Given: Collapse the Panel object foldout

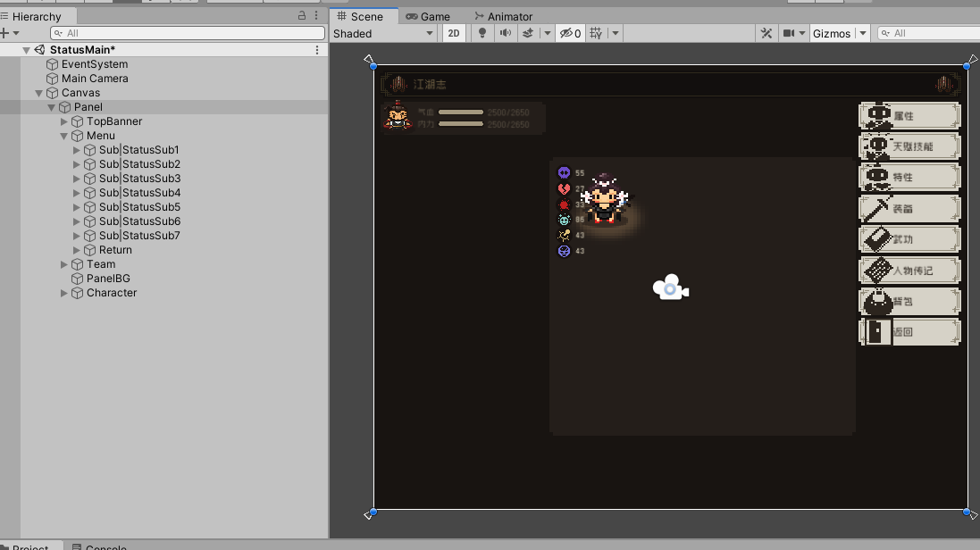Looking at the screenshot, I should click(51, 107).
